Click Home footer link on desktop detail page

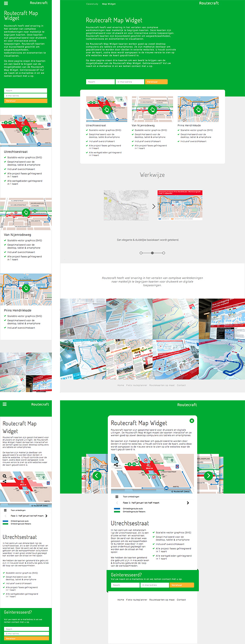tap(121, 600)
